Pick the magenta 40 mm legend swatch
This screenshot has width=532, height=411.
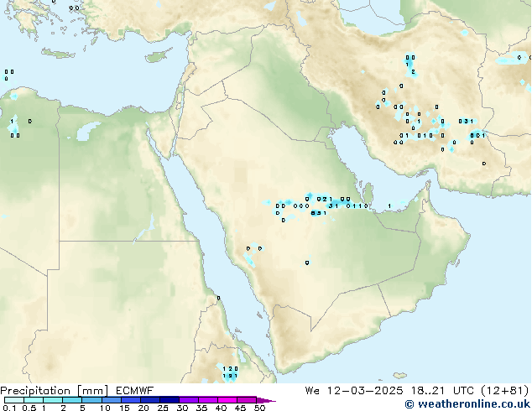coord(227,400)
